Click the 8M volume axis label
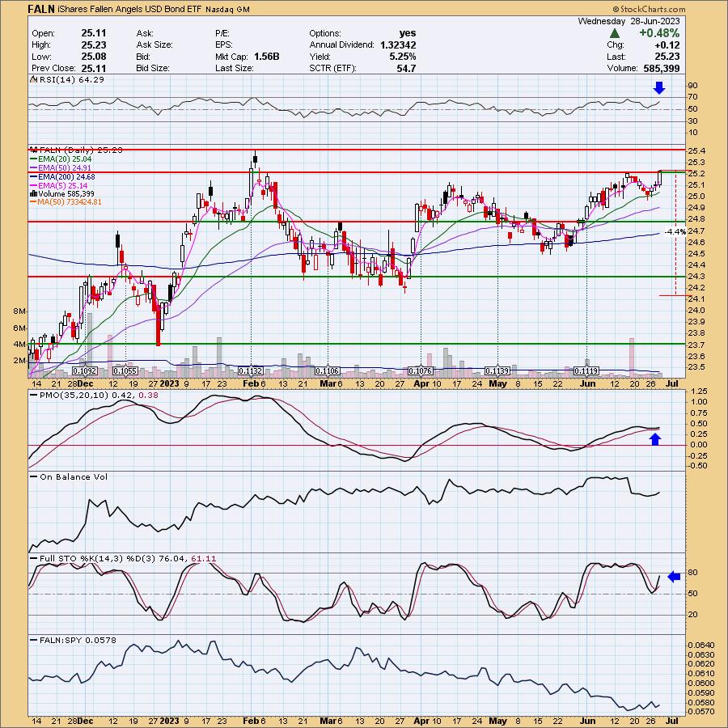 pos(19,311)
